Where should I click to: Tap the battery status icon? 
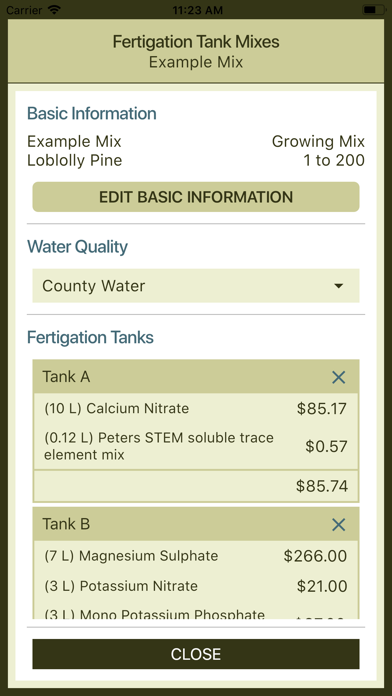373,9
